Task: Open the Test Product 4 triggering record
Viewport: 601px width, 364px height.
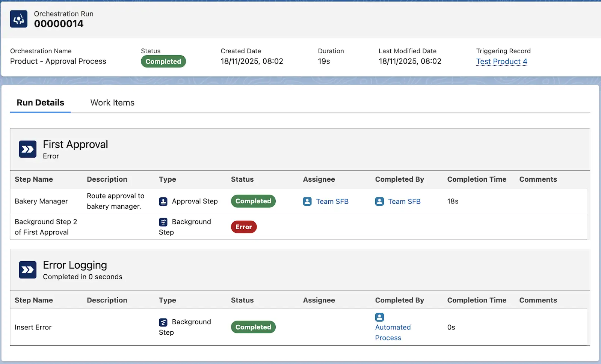Action: coord(501,61)
